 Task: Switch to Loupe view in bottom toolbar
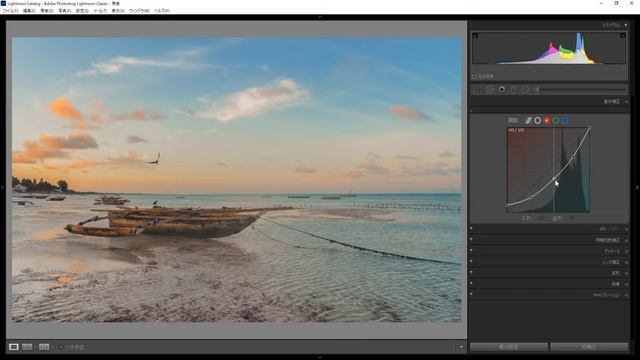(x=13, y=347)
